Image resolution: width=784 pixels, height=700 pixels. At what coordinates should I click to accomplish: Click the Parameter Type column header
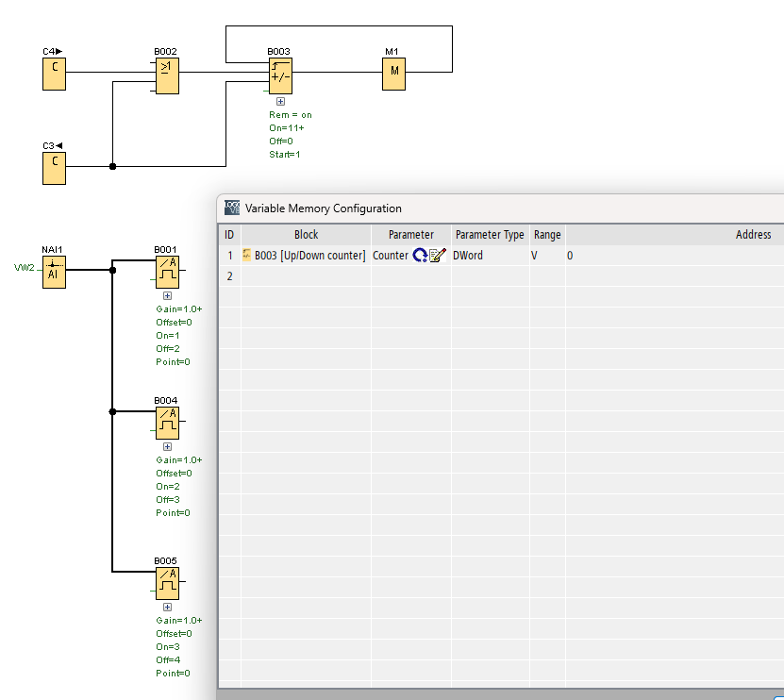490,235
